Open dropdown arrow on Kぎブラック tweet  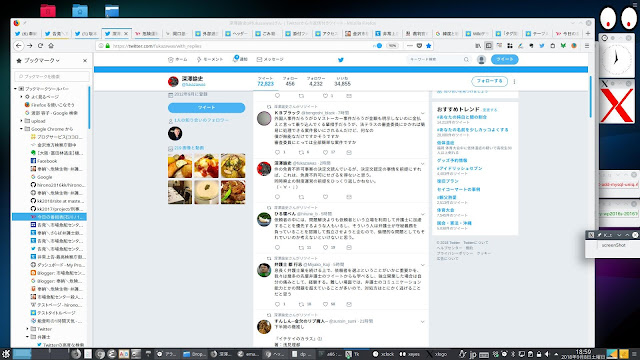tap(422, 113)
